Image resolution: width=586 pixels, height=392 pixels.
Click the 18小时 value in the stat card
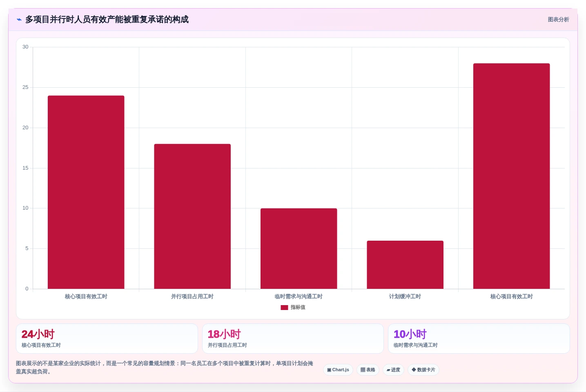click(x=224, y=334)
